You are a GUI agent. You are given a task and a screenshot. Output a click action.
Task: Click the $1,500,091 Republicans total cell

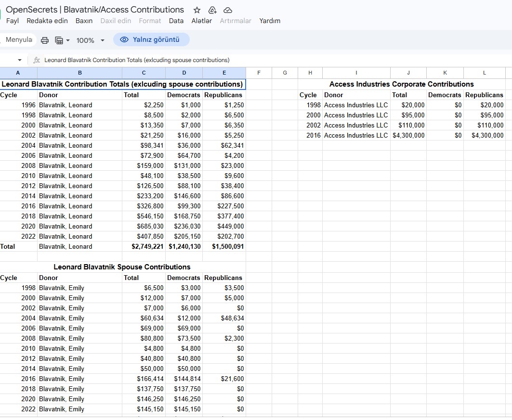click(x=224, y=246)
